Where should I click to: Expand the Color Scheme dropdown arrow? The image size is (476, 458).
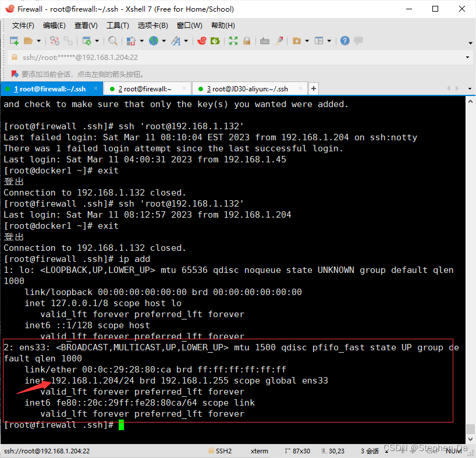point(141,41)
